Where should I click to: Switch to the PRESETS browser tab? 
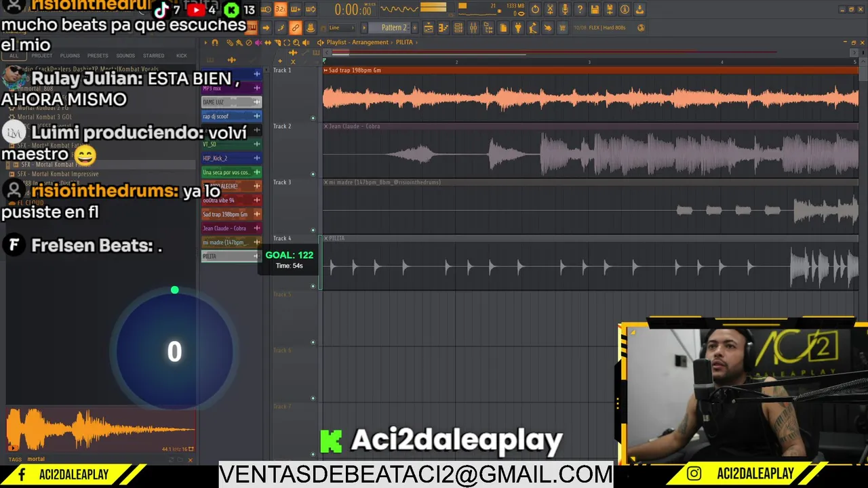point(98,56)
